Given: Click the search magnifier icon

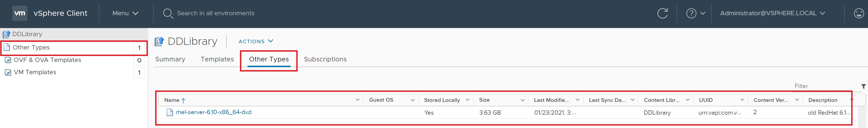Looking at the screenshot, I should pyautogui.click(x=168, y=14).
